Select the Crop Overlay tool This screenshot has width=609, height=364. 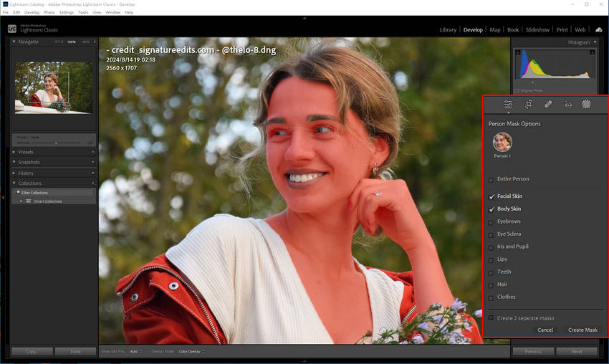[529, 104]
